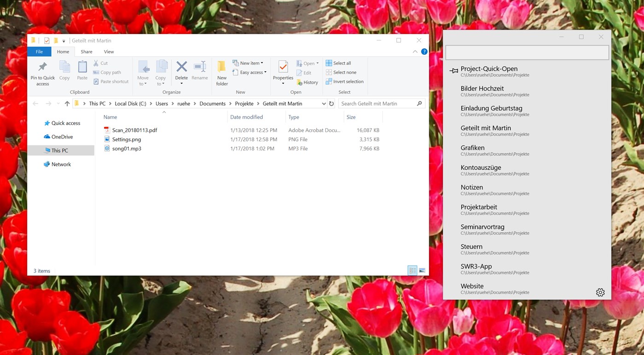Open the address bar history dropdown
Screen dimensions: 644x355
[324, 103]
